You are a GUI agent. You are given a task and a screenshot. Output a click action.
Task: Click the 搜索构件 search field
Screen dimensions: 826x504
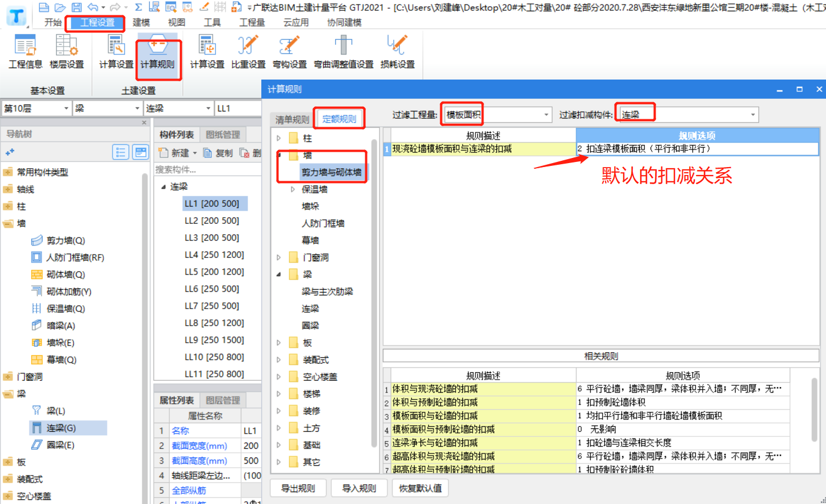point(208,169)
